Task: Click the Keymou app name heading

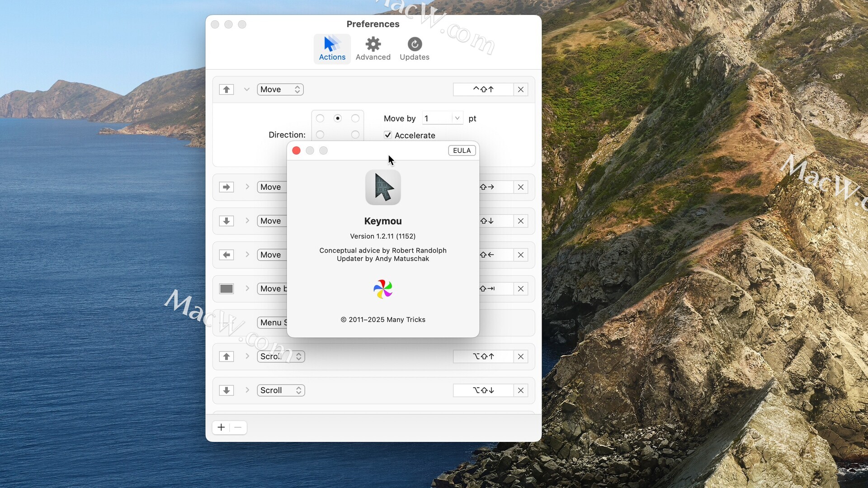Action: (x=383, y=221)
